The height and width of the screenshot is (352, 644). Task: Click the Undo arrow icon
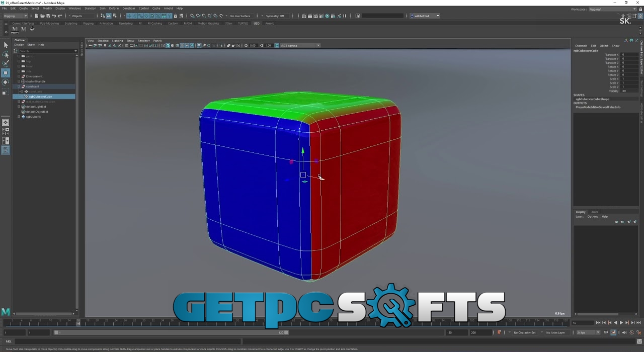pyautogui.click(x=54, y=16)
